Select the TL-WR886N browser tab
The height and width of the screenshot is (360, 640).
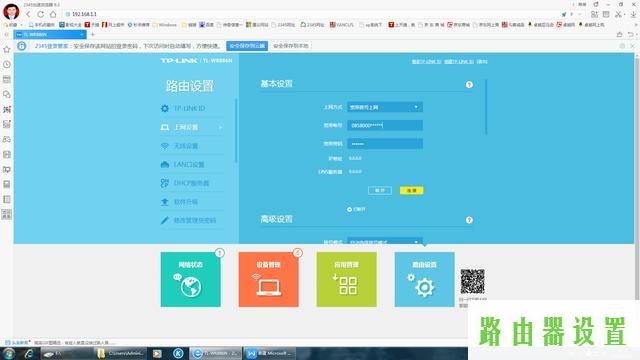coord(50,35)
